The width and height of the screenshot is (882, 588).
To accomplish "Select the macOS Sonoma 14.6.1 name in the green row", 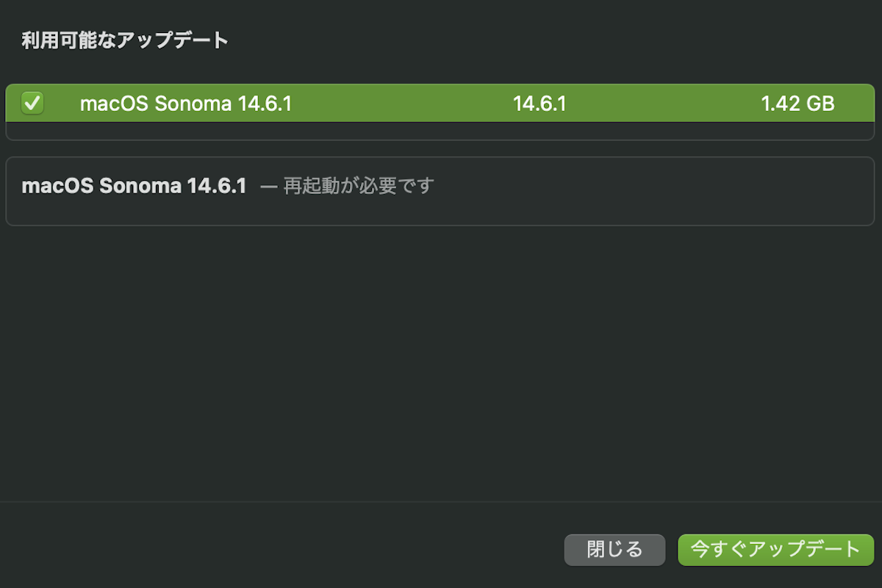I will point(185,104).
